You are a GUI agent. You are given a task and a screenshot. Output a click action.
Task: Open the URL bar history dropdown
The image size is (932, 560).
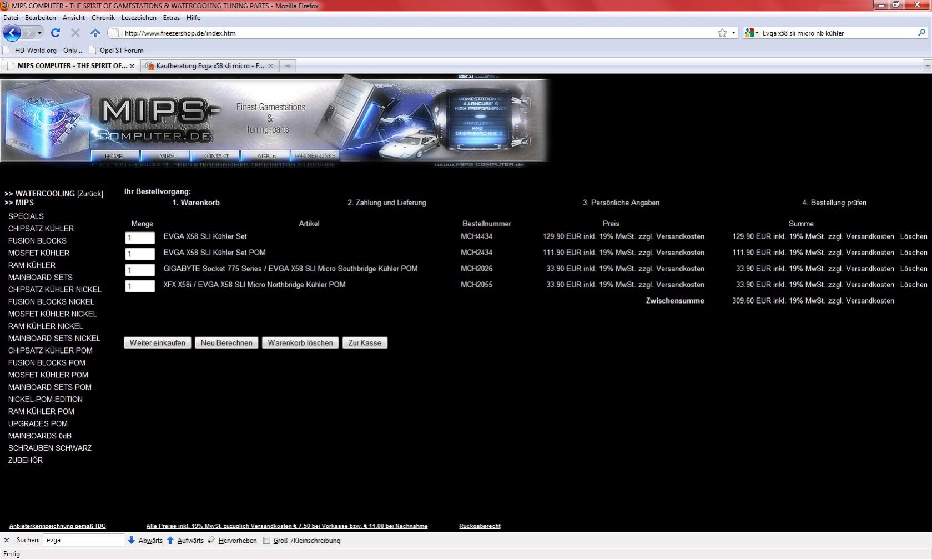(733, 33)
